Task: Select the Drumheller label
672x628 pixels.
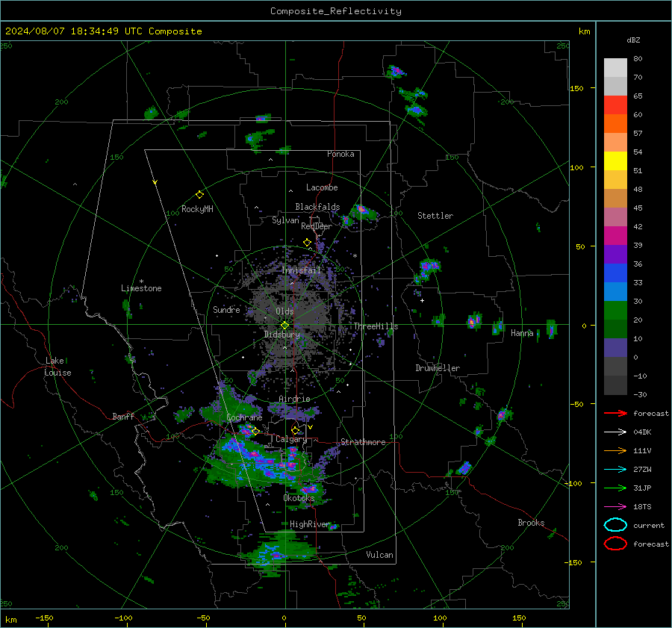Action: (438, 368)
